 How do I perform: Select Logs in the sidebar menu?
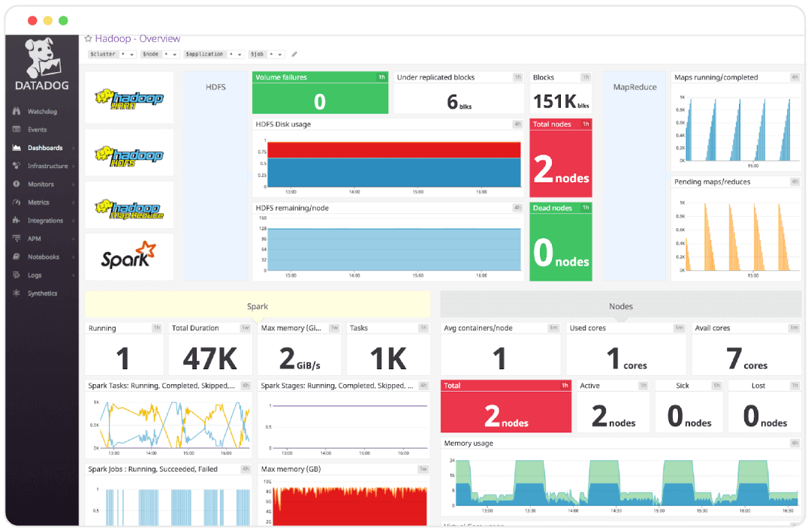tap(26, 275)
